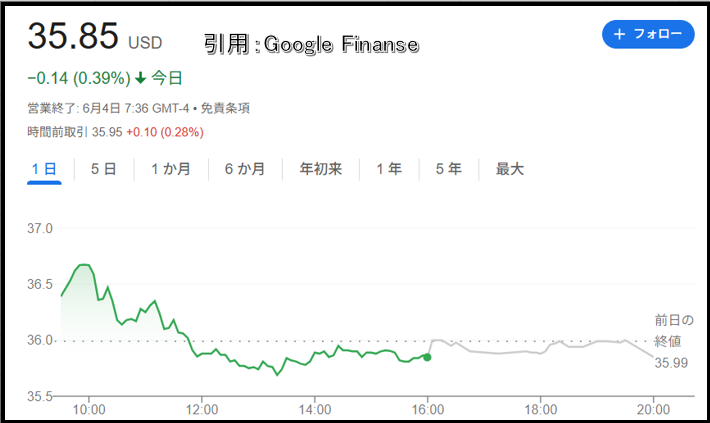Click the gray after-hours line near 18:00
Image resolution: width=710 pixels, height=423 pixels.
coord(540,353)
